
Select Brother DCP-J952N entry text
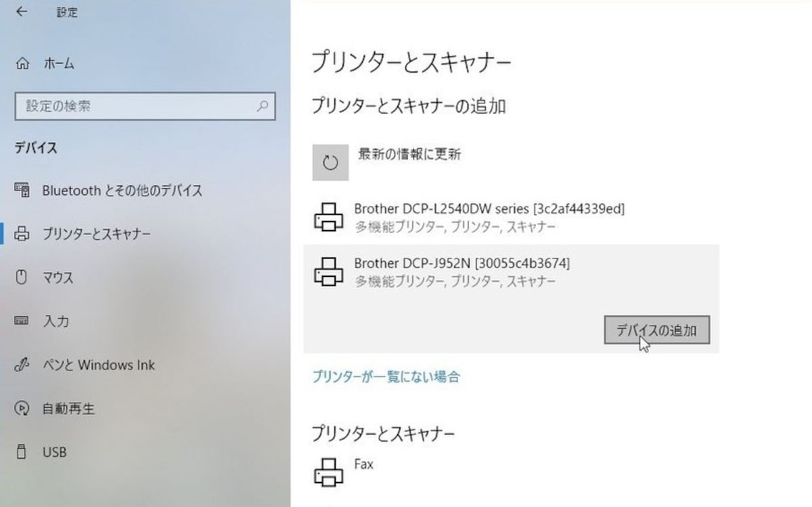click(462, 263)
